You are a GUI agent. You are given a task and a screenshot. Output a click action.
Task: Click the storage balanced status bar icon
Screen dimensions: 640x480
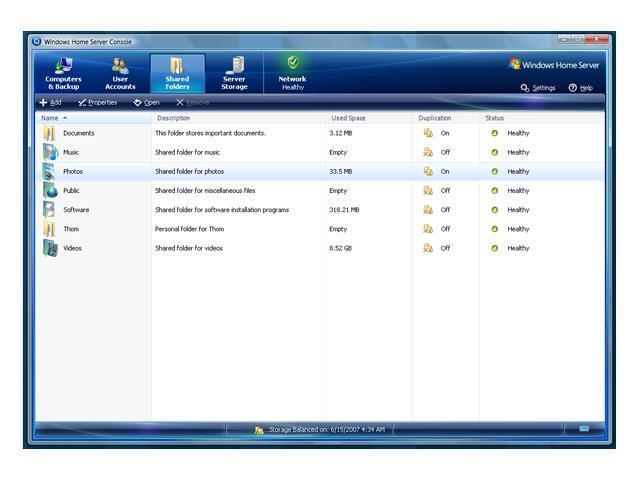click(x=259, y=430)
